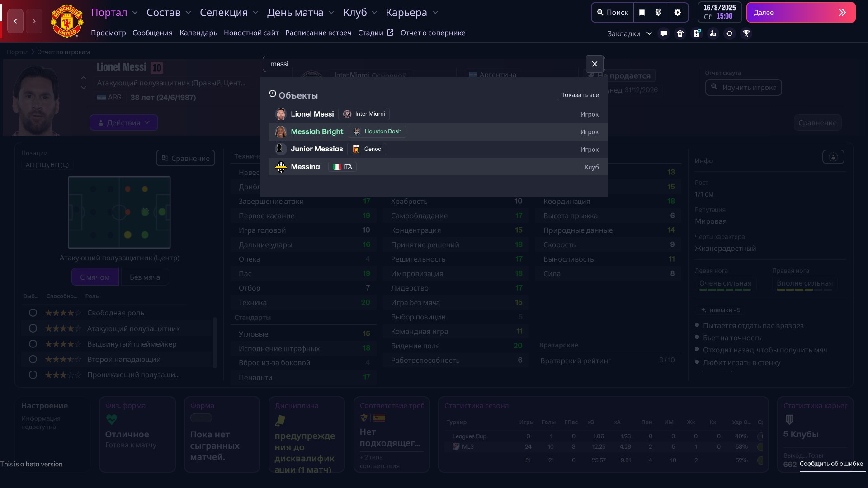This screenshot has height=488, width=868.
Task: Expand the Закладки dropdown
Action: (x=629, y=33)
